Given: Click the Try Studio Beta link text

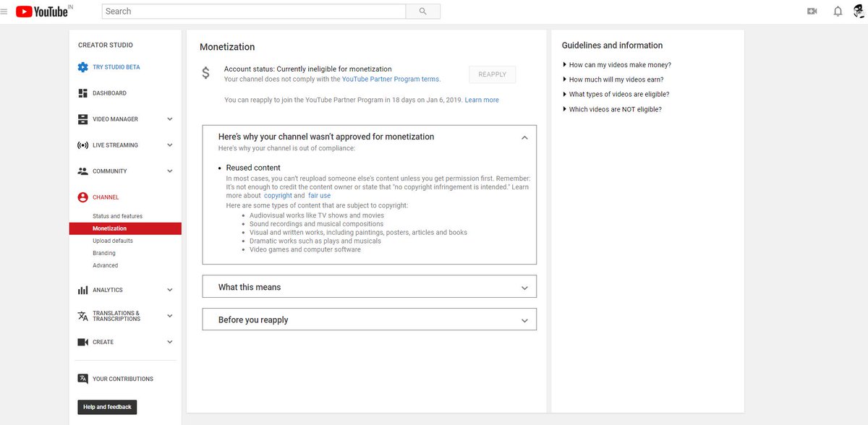Looking at the screenshot, I should [116, 67].
